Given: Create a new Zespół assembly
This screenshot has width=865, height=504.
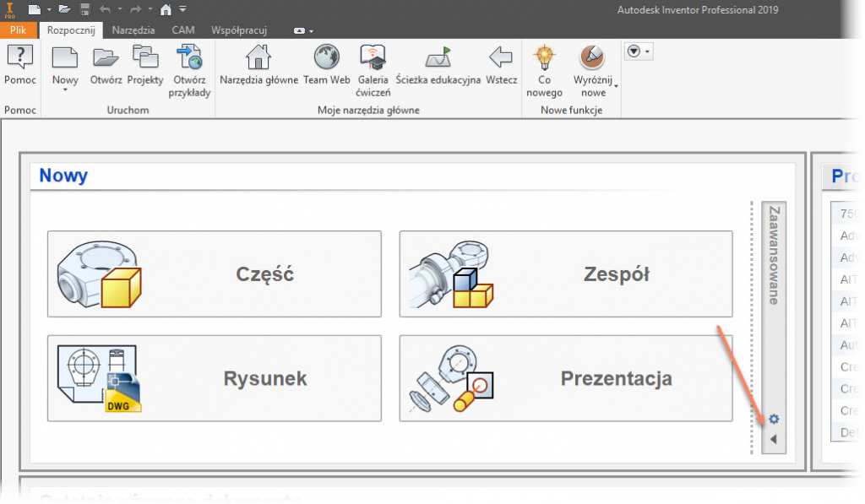Looking at the screenshot, I should 566,274.
